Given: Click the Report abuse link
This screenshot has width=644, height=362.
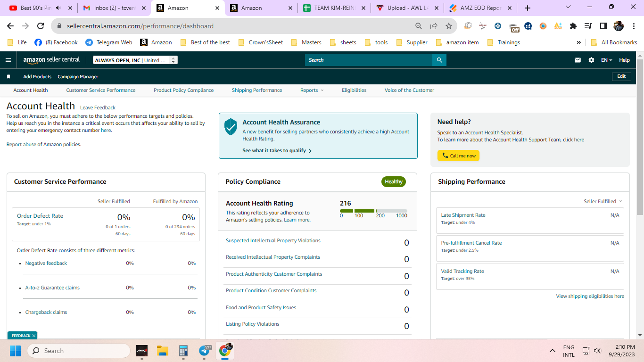Looking at the screenshot, I should click(21, 144).
